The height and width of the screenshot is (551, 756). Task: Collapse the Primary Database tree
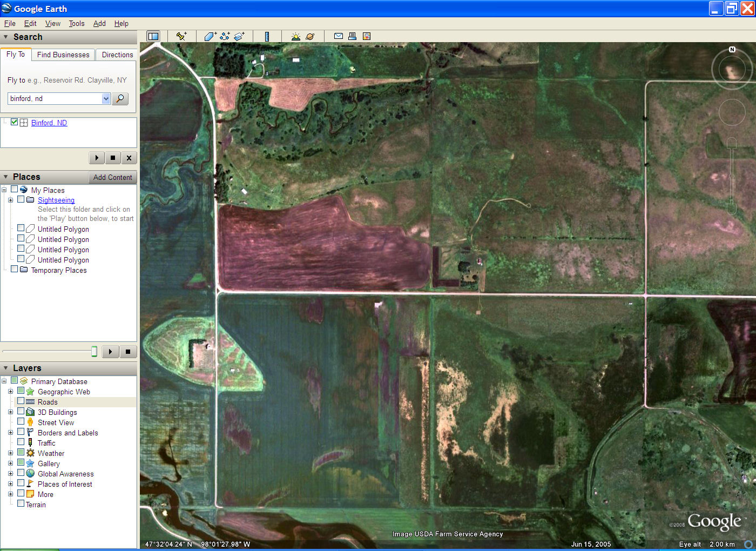[x=4, y=381]
